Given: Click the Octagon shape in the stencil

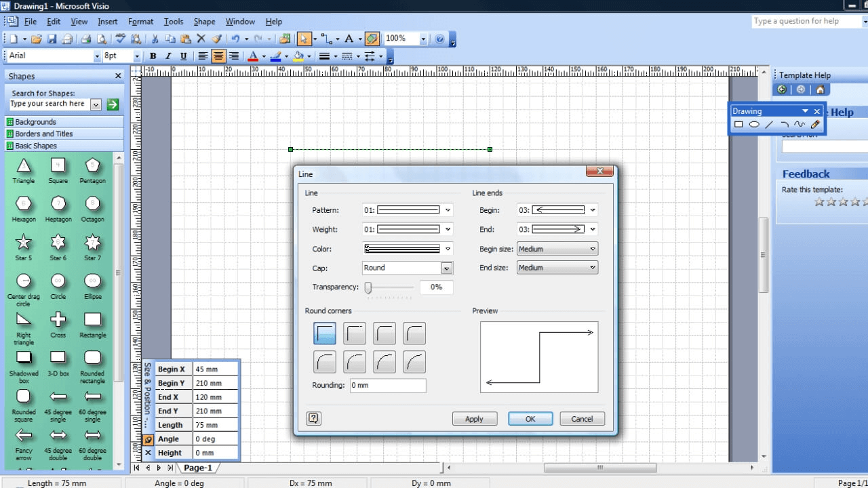Looking at the screenshot, I should point(92,207).
